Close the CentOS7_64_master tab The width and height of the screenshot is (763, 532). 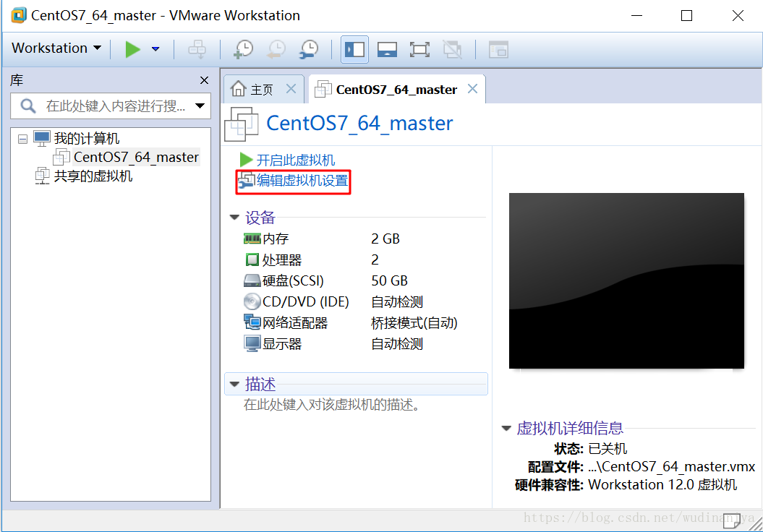(472, 88)
